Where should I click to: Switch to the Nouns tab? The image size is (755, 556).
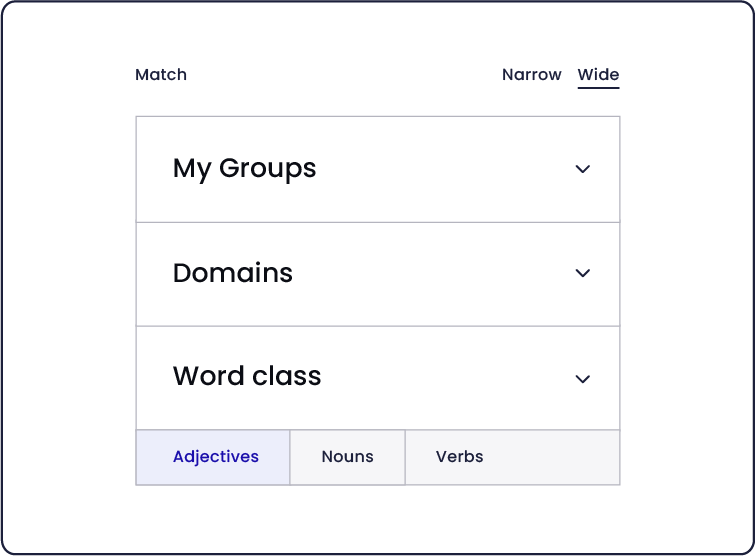click(x=348, y=457)
